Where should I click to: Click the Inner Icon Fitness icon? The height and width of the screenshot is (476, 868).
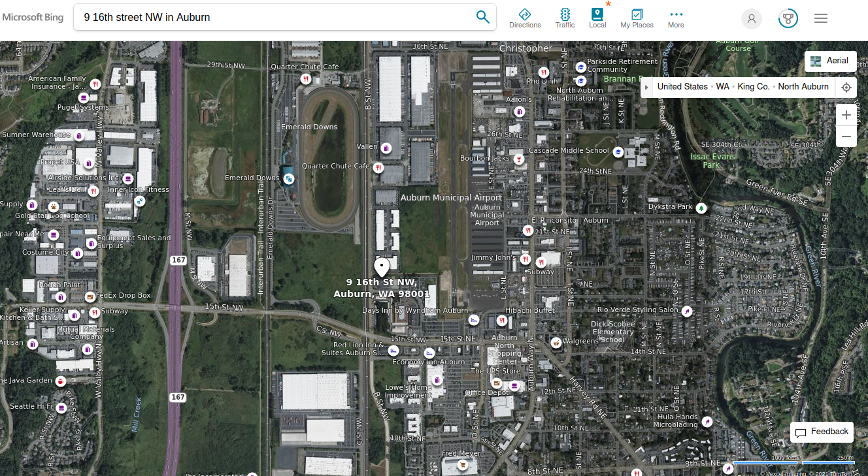(x=139, y=200)
